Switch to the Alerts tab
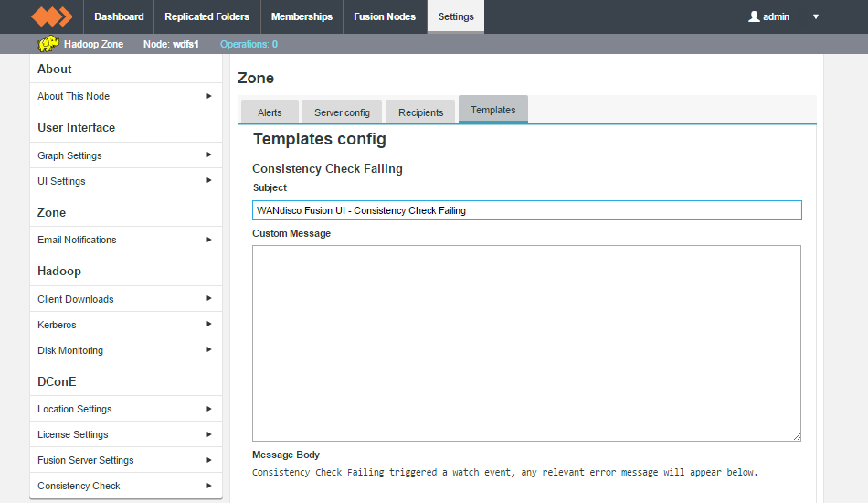 (x=270, y=112)
